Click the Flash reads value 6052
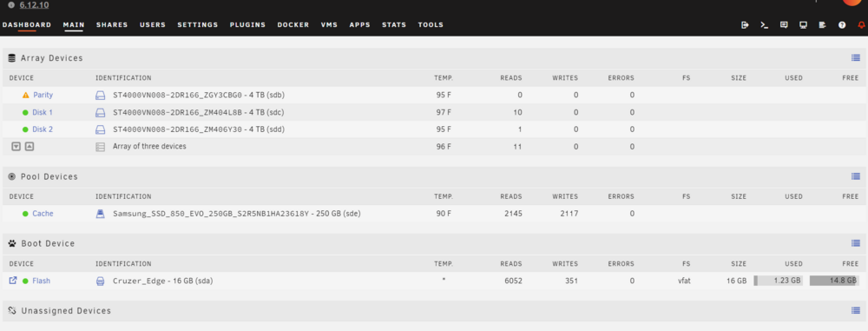 coord(513,281)
